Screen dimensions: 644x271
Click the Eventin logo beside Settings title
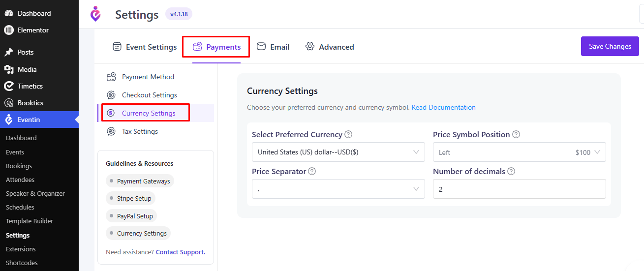[x=95, y=14]
